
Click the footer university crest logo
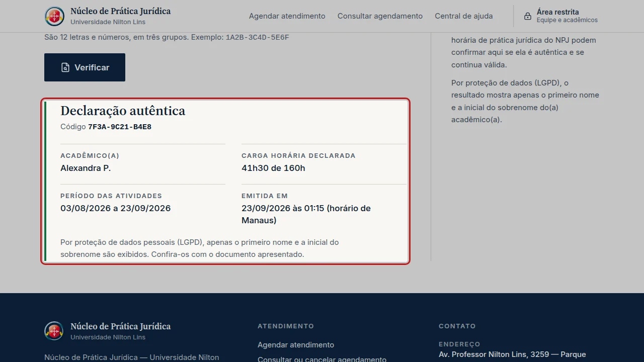[54, 331]
